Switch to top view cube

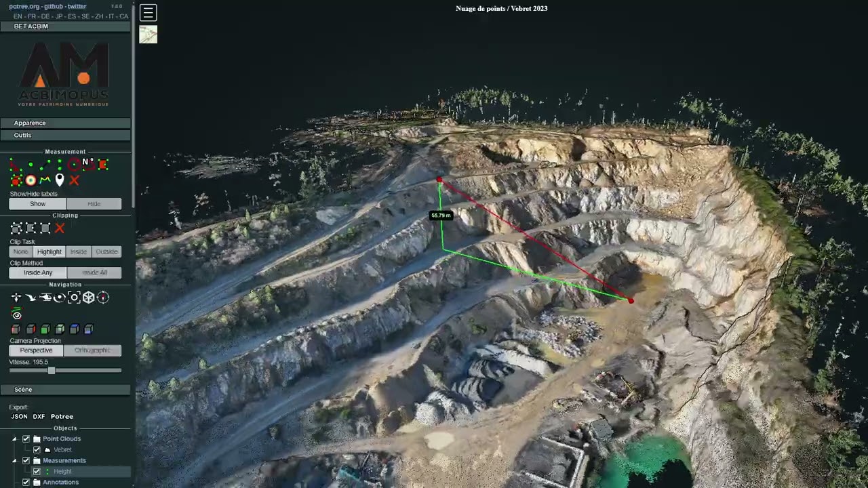click(75, 329)
